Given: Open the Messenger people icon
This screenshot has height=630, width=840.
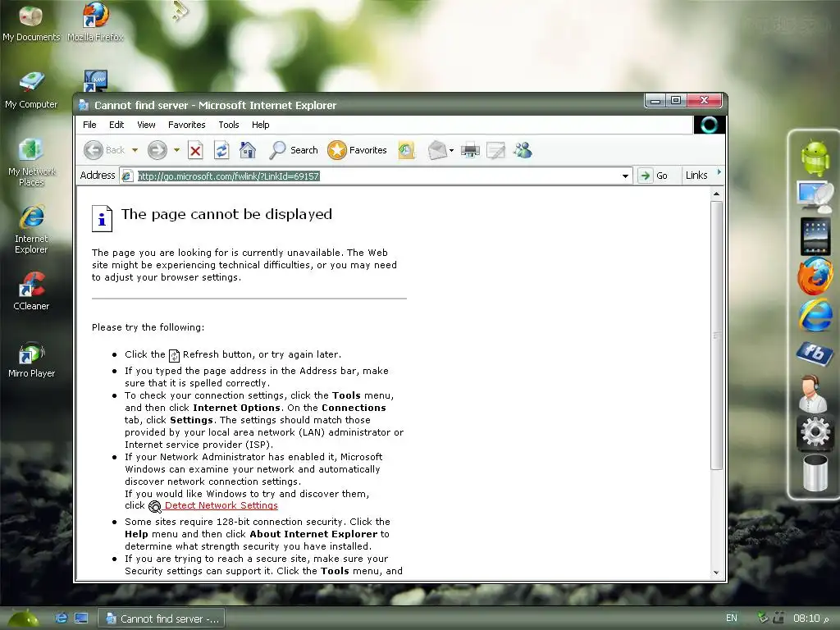Looking at the screenshot, I should [x=523, y=151].
